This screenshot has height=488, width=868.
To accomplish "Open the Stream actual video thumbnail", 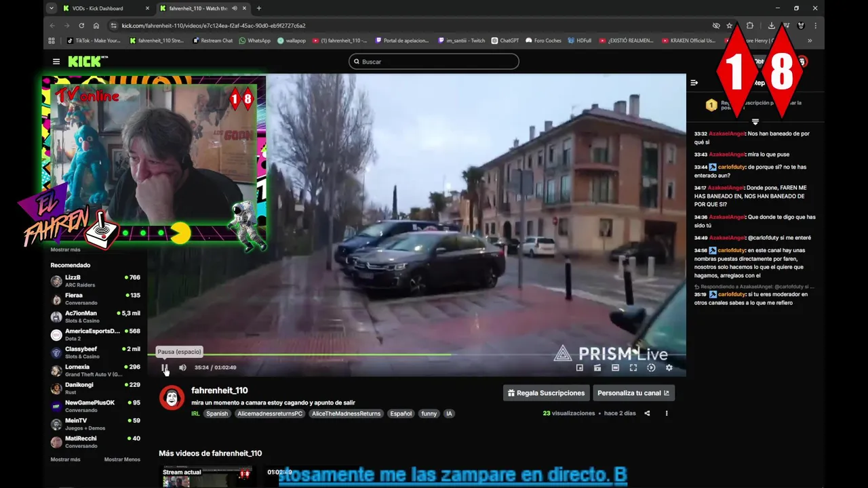I will pos(206,477).
